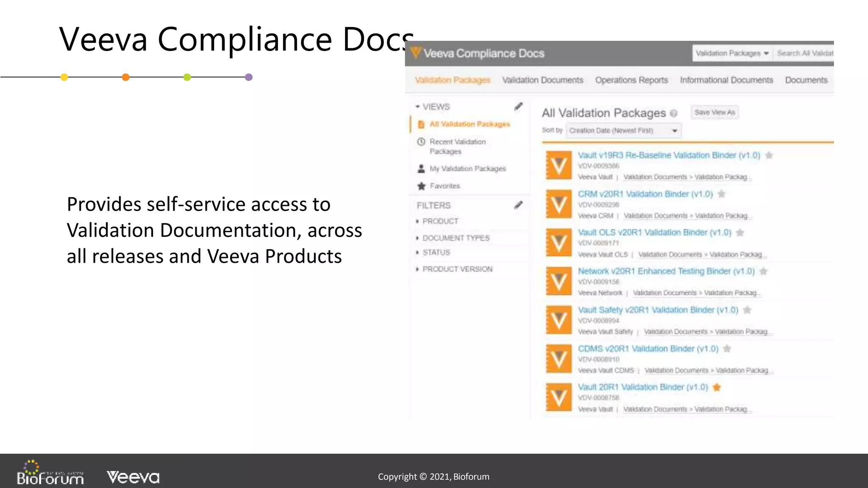Favorite the Vault OLS v20R1 Validation Binder

(740, 233)
